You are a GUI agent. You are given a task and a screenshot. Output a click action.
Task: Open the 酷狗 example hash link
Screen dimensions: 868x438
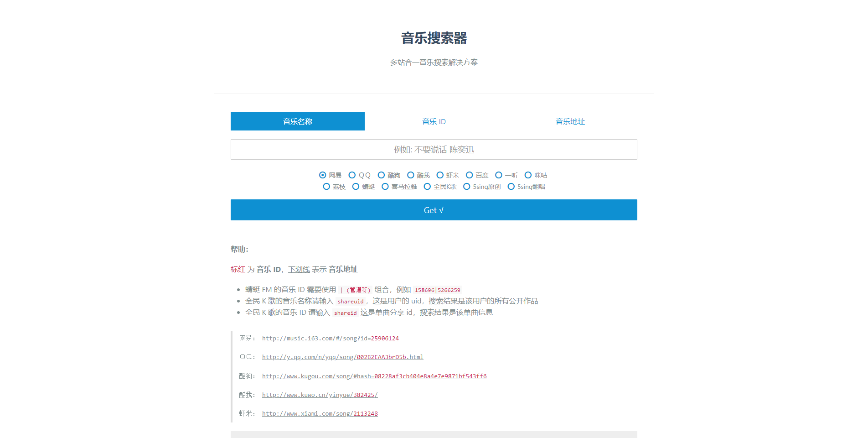pyautogui.click(x=374, y=376)
